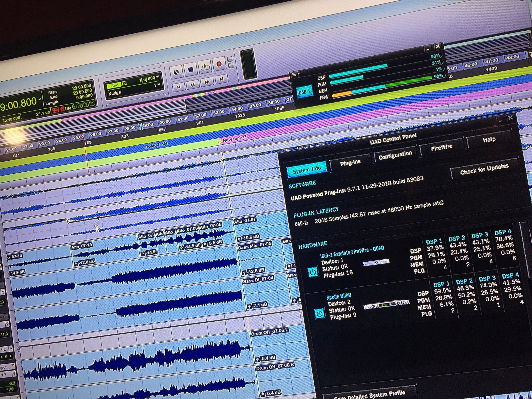Switch to the Plug-Ins tab
The height and width of the screenshot is (399, 532).
(x=350, y=163)
